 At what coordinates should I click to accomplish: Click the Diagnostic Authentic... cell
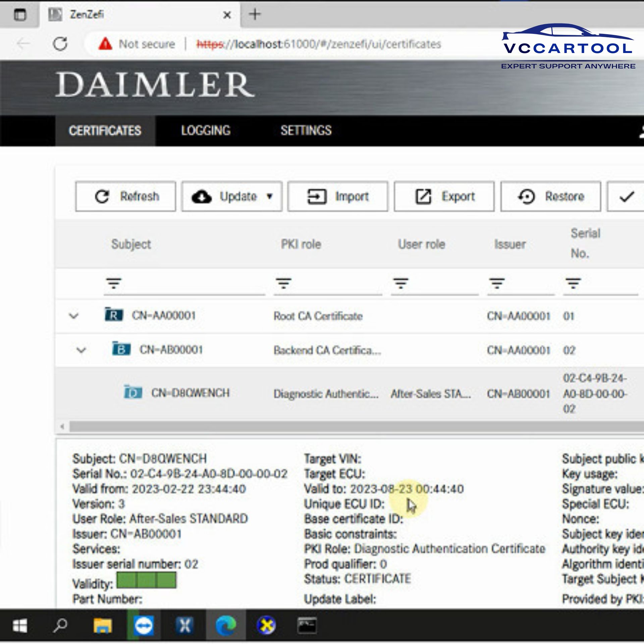(x=326, y=393)
